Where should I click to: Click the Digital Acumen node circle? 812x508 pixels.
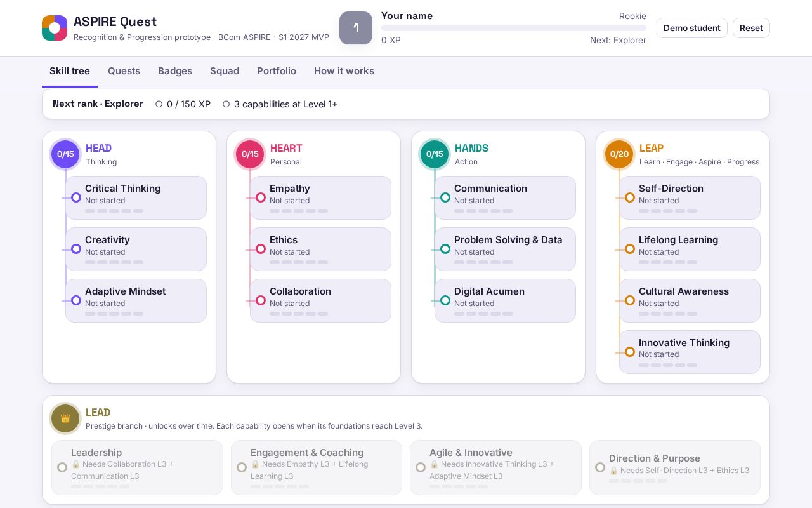coord(445,300)
